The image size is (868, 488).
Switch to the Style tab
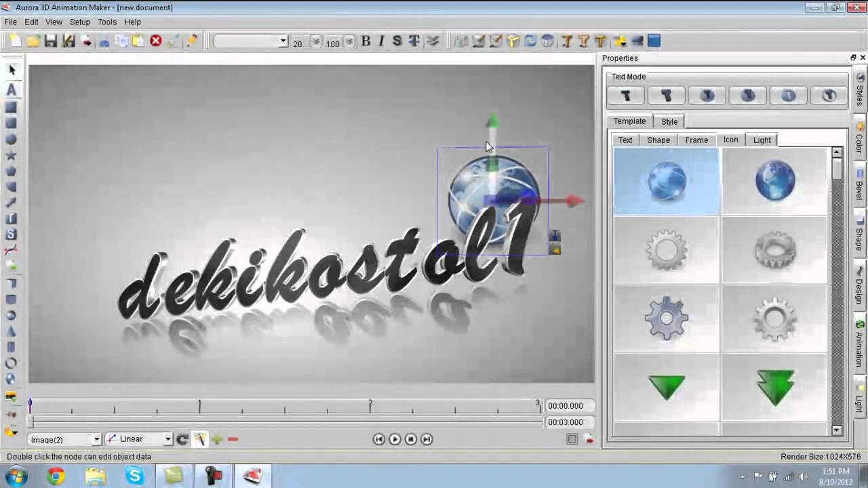coord(669,121)
